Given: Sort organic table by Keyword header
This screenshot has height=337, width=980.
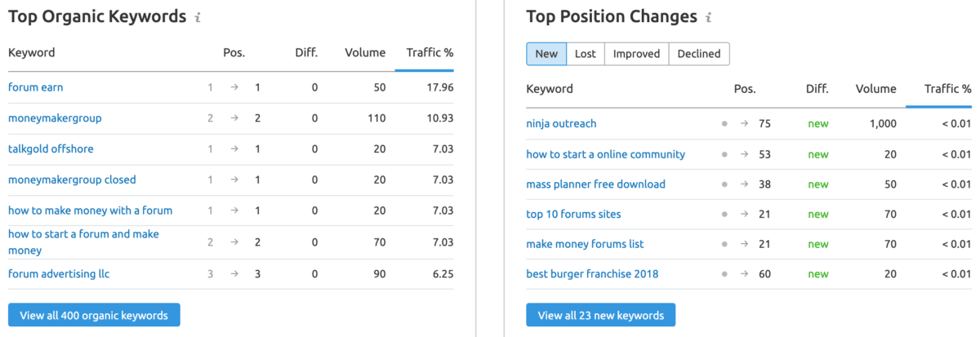Looking at the screenshot, I should tap(32, 53).
